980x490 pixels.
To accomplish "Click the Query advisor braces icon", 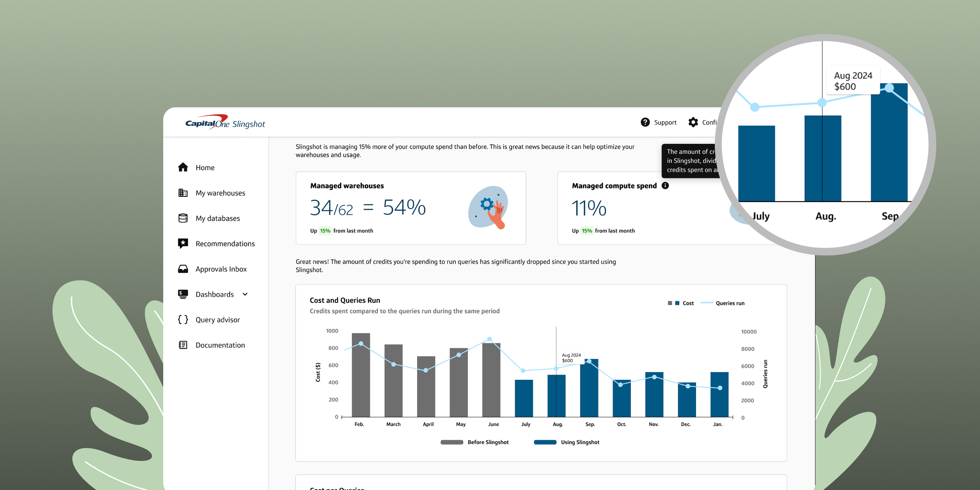I will (183, 320).
